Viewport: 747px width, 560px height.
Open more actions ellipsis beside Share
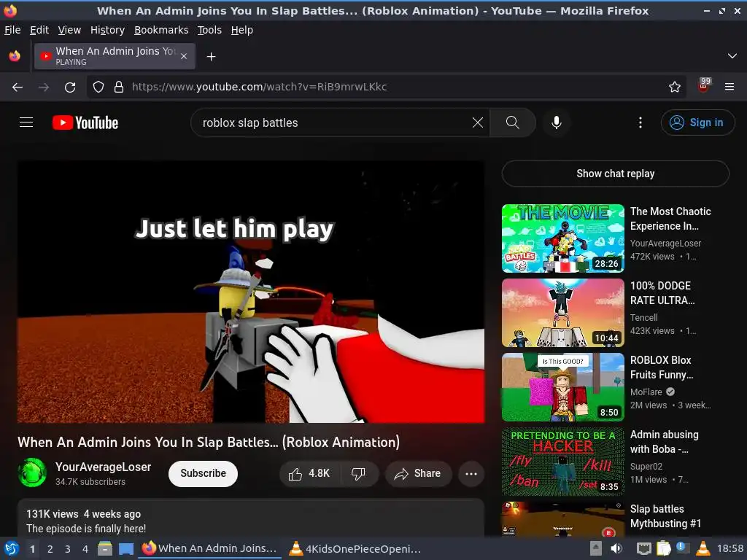point(471,473)
